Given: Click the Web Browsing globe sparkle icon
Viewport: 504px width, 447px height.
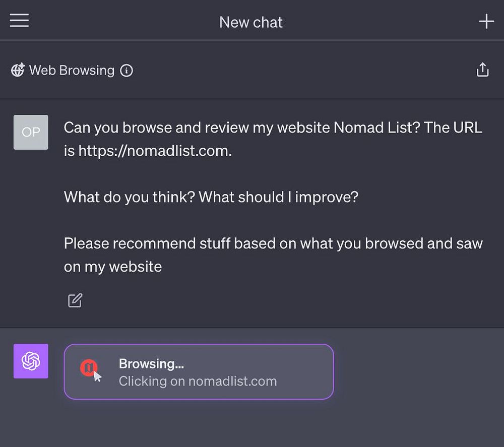Looking at the screenshot, I should 18,70.
